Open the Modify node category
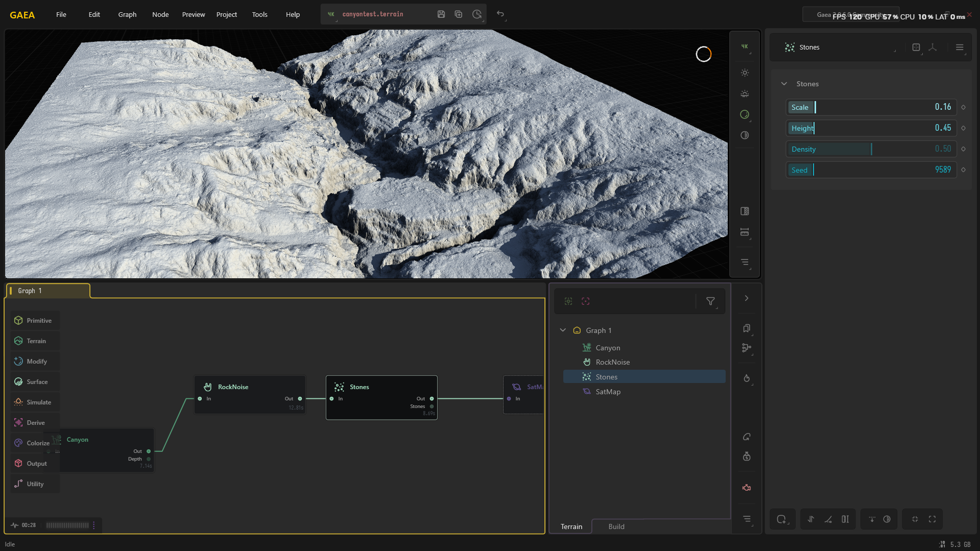 pyautogui.click(x=35, y=362)
